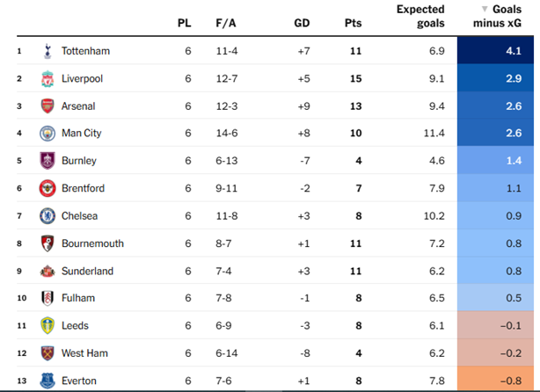Click the Liverpool club crest icon
The height and width of the screenshot is (392, 540).
[x=47, y=79]
